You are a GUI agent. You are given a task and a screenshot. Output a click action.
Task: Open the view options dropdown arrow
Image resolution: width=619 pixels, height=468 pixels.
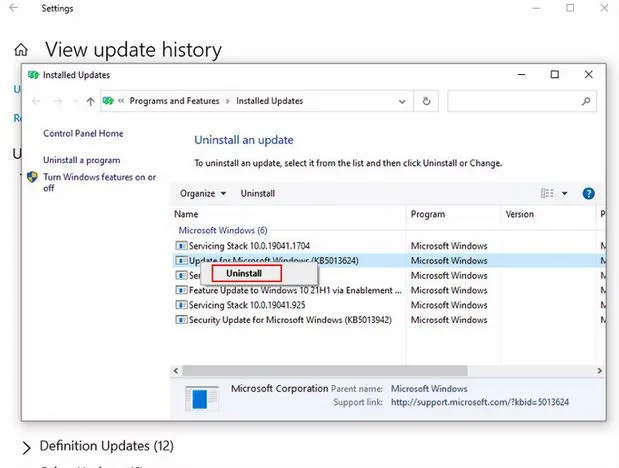click(565, 194)
